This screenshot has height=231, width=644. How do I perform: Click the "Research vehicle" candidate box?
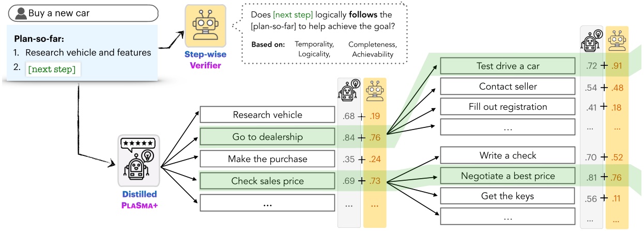pyautogui.click(x=267, y=115)
